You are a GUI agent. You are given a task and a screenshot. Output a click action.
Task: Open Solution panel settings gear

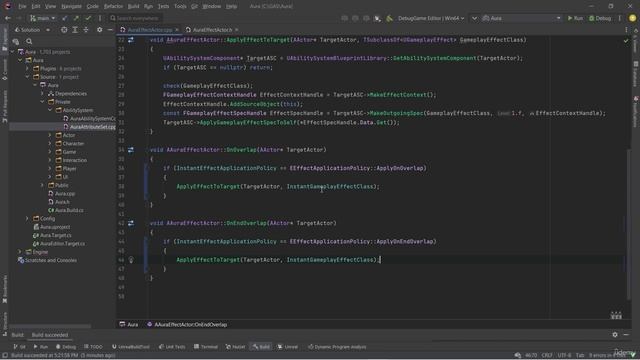(100, 30)
